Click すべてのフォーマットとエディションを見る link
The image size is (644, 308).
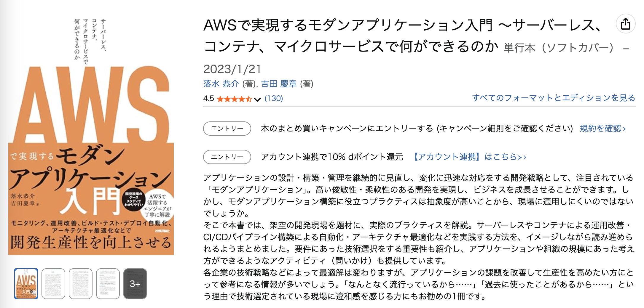(x=553, y=98)
